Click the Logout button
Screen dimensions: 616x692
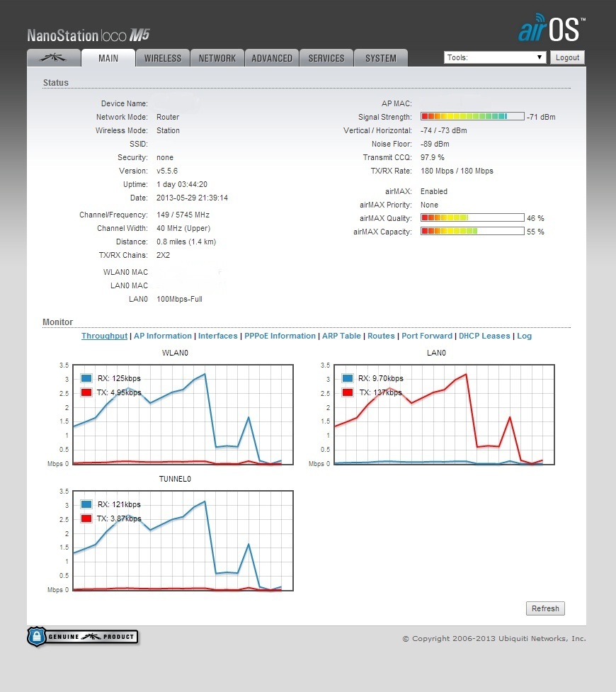coord(567,57)
